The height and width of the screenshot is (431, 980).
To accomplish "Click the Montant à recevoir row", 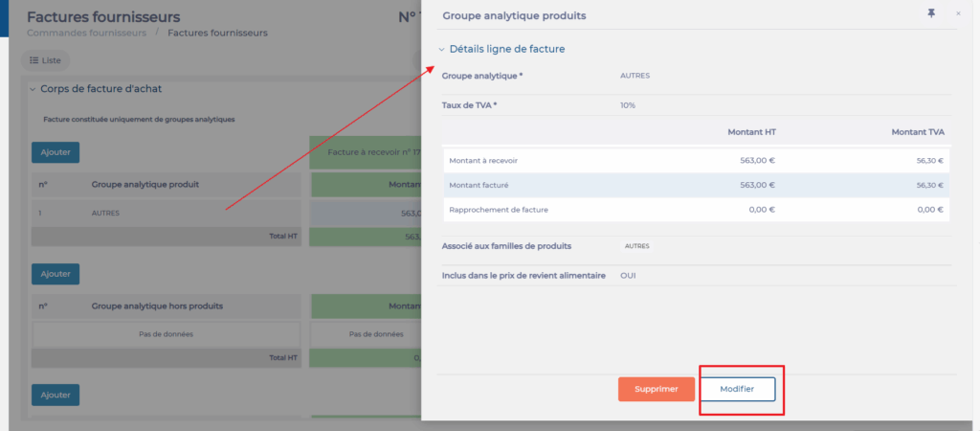I will tap(696, 161).
